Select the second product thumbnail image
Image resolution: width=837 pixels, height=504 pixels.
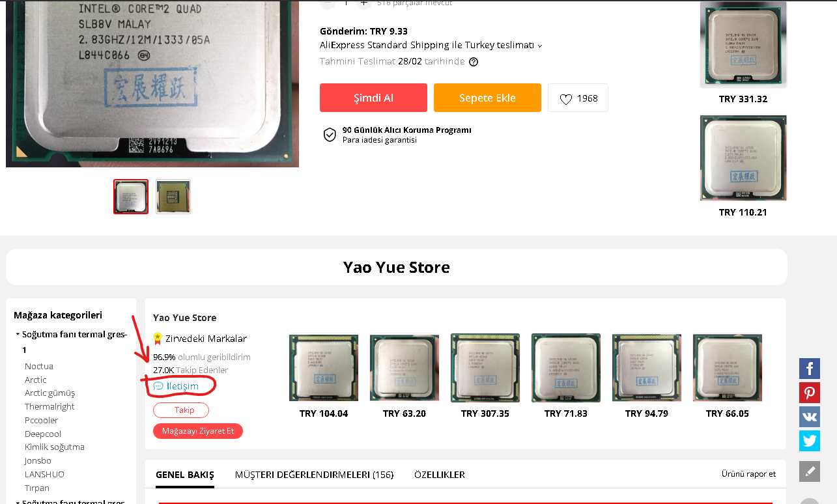point(173,197)
